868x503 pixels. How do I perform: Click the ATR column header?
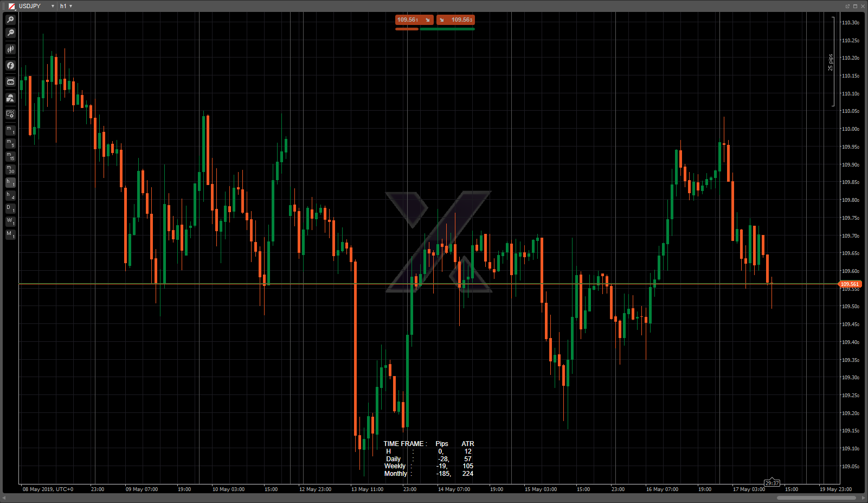pos(468,444)
